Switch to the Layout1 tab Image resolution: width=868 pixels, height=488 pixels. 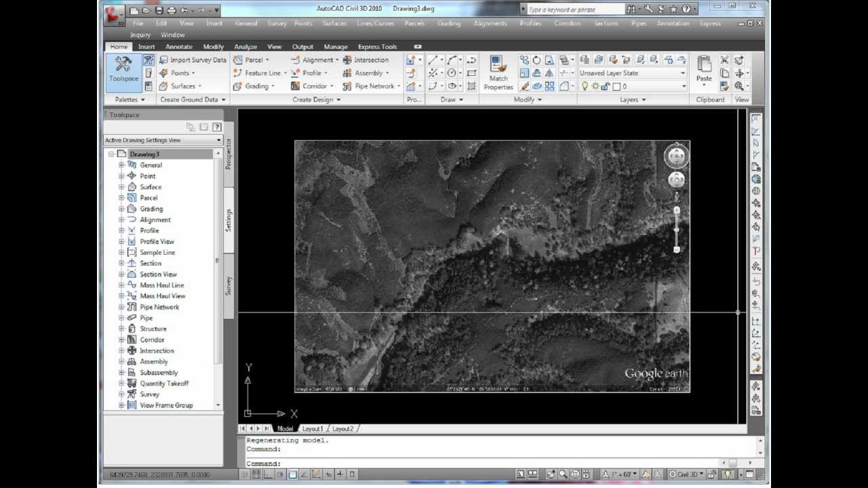[313, 429]
